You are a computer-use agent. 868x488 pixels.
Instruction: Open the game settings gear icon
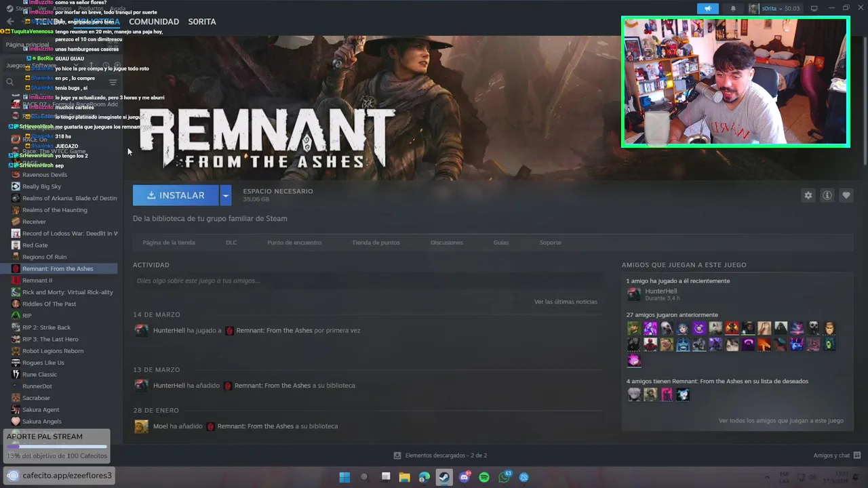808,195
